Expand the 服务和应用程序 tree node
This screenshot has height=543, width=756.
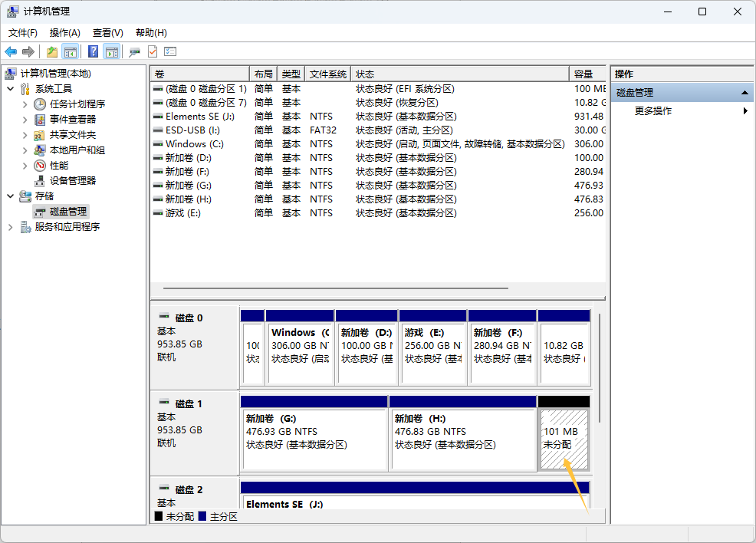pos(10,226)
